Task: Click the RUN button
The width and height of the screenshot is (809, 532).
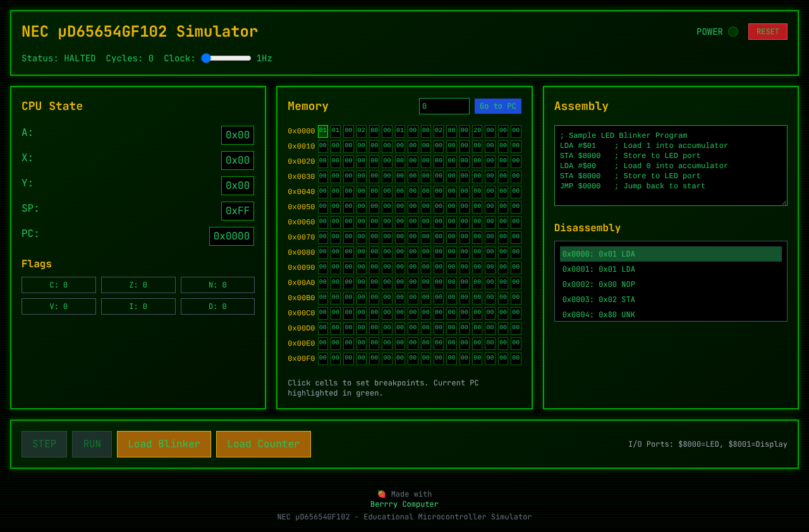Action: [x=92, y=444]
